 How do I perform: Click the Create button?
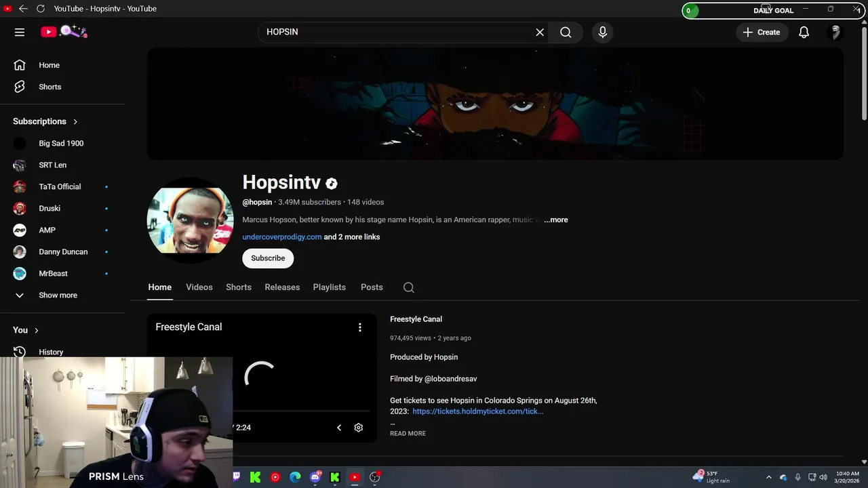pyautogui.click(x=762, y=32)
